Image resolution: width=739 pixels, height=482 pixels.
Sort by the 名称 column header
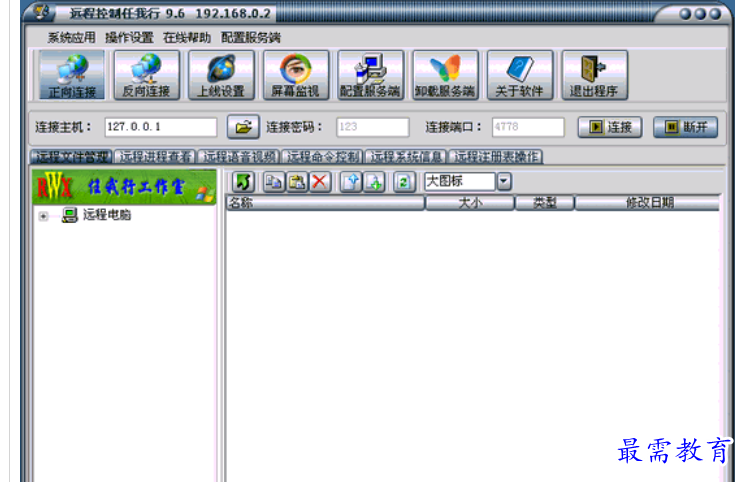[325, 203]
